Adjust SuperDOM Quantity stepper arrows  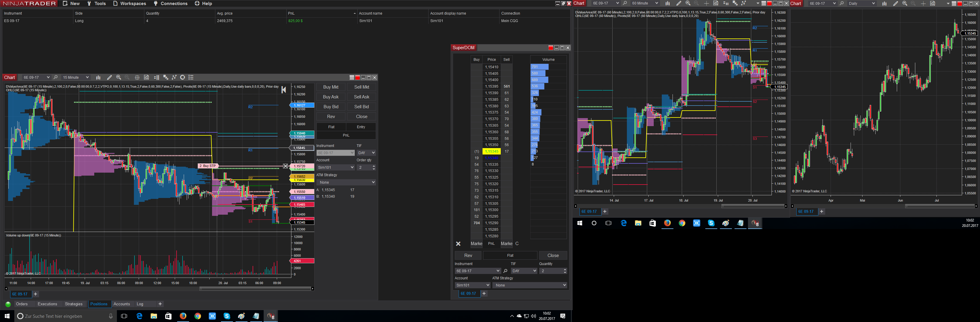point(565,271)
